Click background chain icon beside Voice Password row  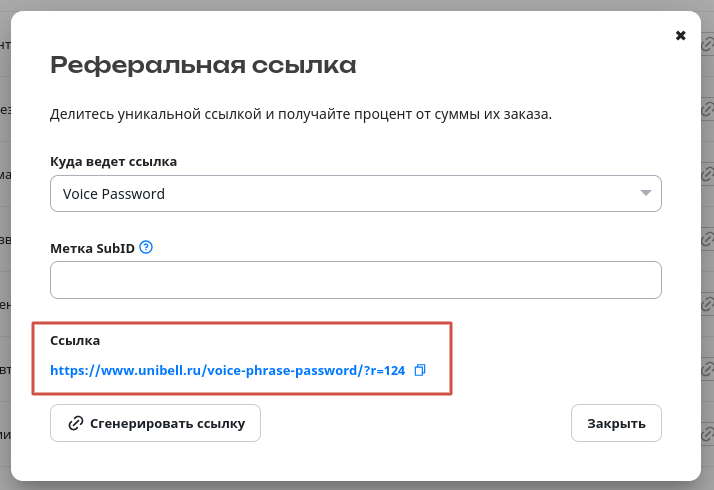coord(708,174)
